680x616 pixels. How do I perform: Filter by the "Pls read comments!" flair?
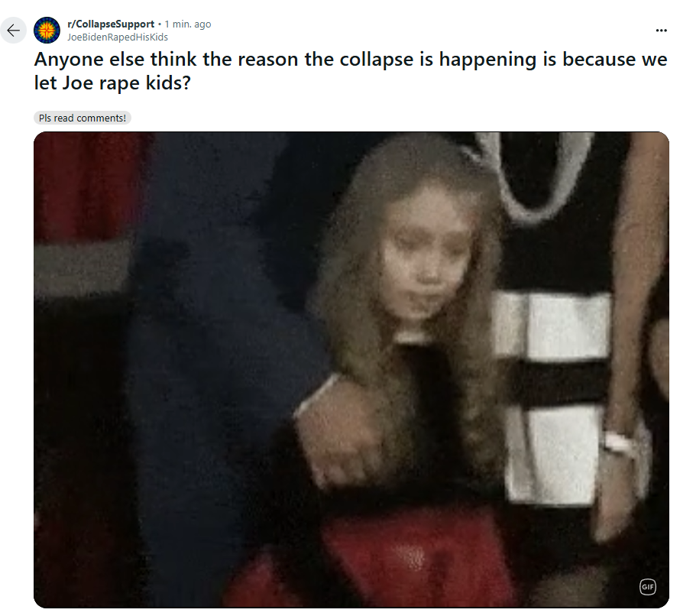(x=83, y=118)
